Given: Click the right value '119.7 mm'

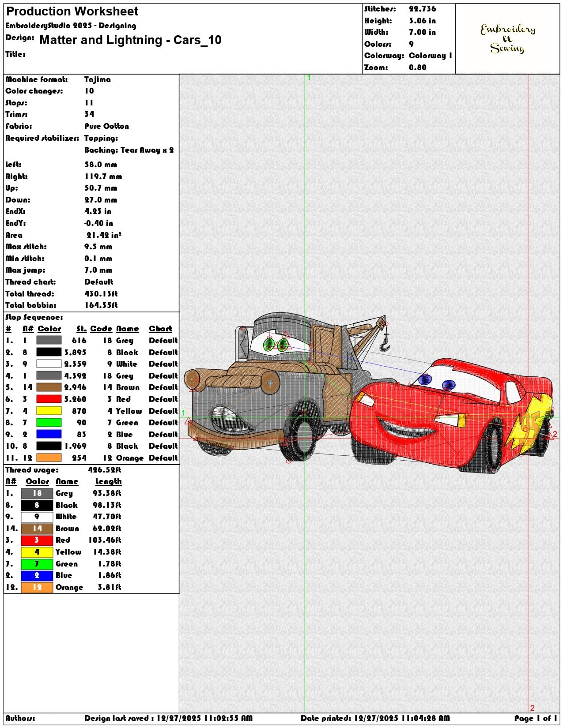Looking at the screenshot, I should [103, 176].
